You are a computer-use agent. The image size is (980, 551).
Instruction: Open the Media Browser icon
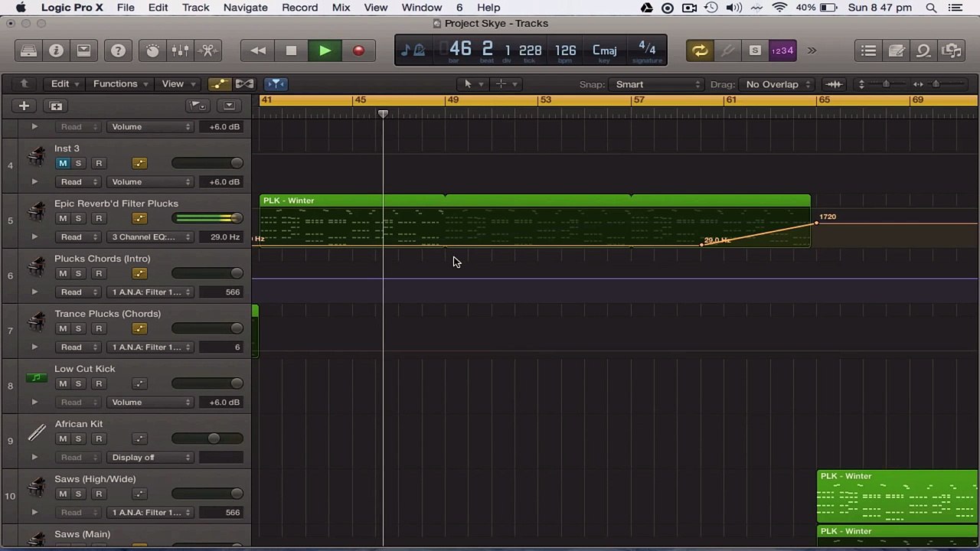(x=951, y=51)
